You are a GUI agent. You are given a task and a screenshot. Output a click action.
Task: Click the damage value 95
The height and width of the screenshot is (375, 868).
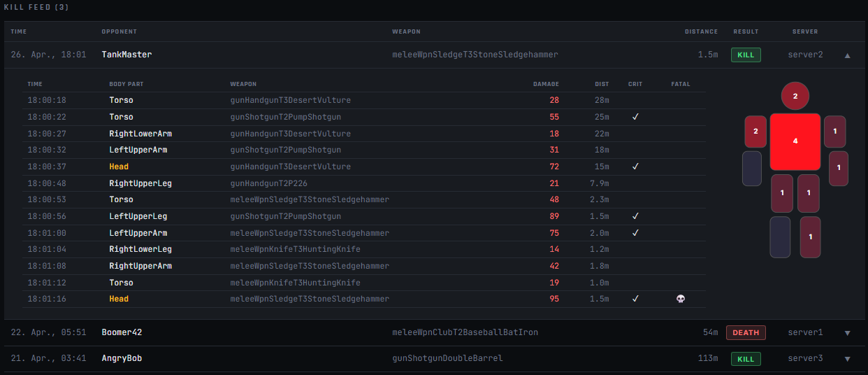point(554,299)
